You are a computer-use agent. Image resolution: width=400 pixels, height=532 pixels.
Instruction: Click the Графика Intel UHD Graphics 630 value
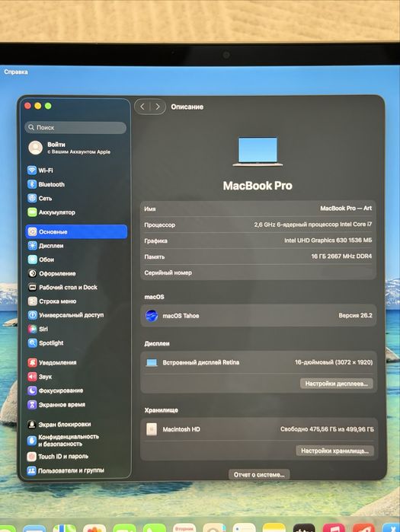click(328, 241)
